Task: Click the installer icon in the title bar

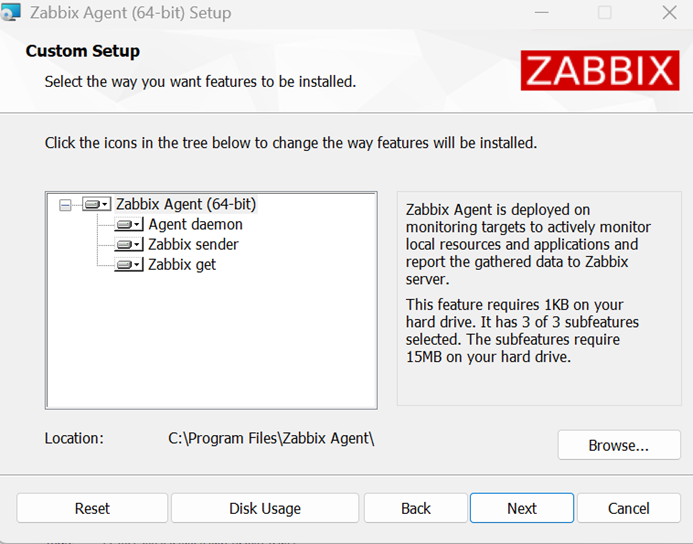Action: (x=11, y=14)
